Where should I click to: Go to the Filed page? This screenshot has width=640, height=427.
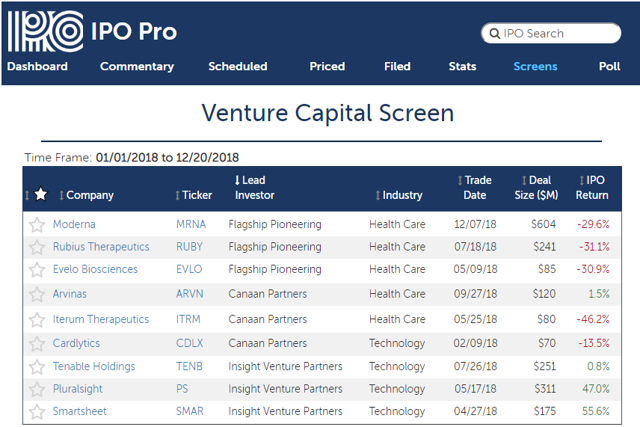tap(397, 66)
